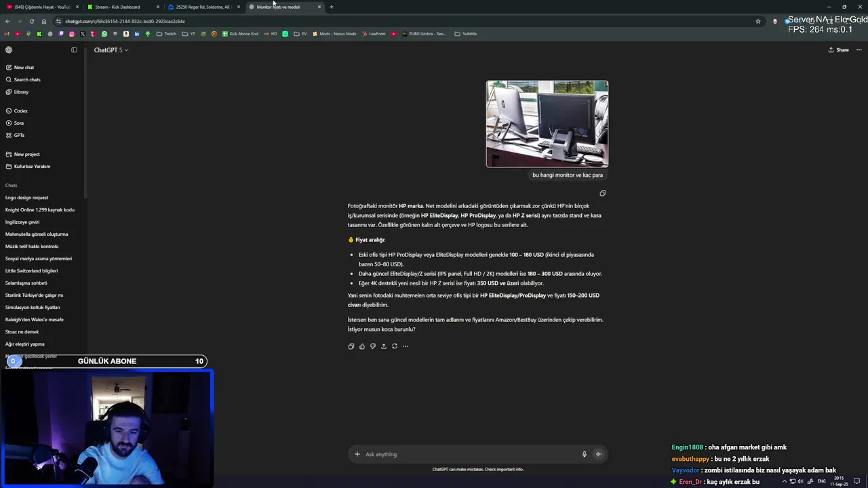Bookmark this page with the star icon

[x=758, y=21]
